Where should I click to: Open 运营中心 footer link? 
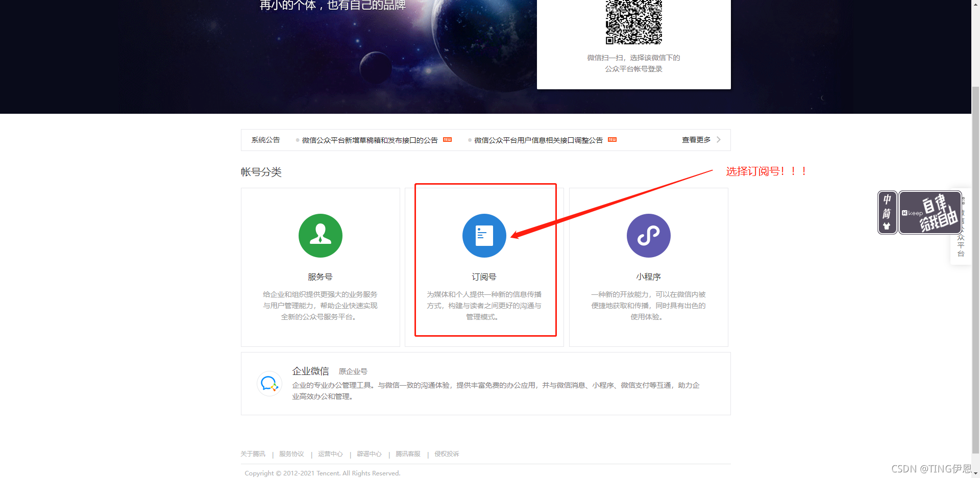330,454
